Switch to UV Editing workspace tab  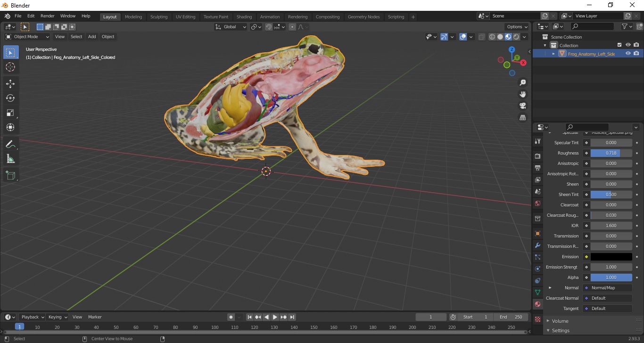click(185, 17)
